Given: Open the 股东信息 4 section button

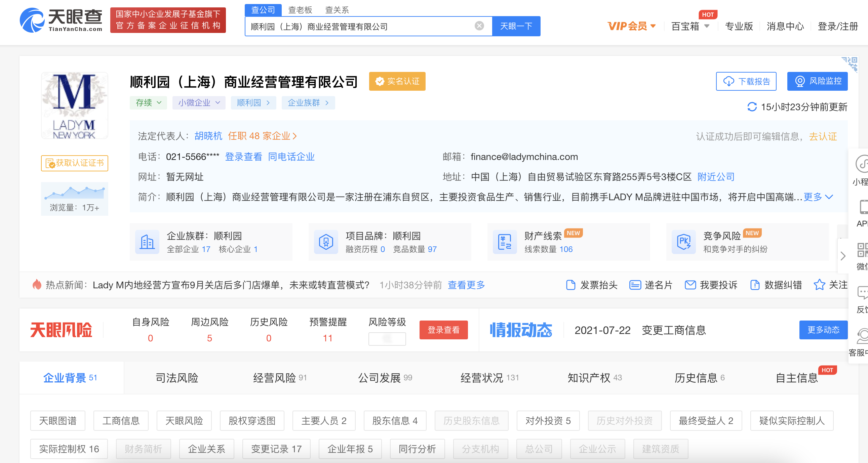Looking at the screenshot, I should point(395,421).
